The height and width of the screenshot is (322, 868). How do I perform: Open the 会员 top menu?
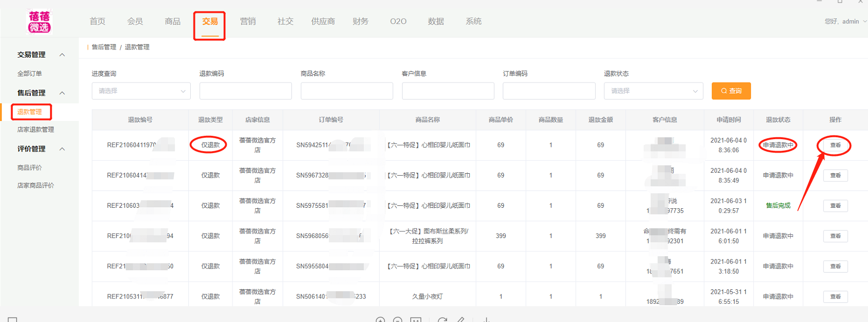[x=135, y=22]
